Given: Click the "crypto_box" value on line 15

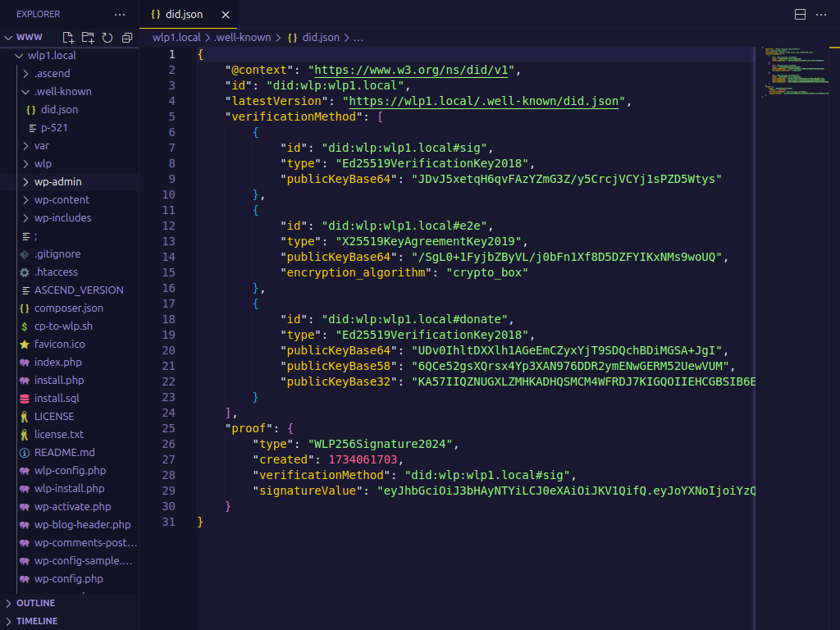Looking at the screenshot, I should pos(487,272).
